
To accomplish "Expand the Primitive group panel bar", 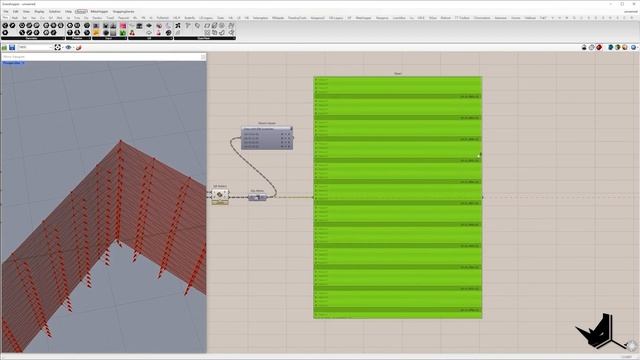I will 78,38.
